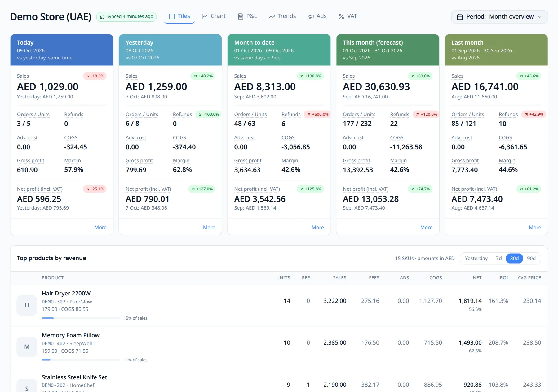Open the Period Month overview dropdown
This screenshot has width=558, height=392.
499,17
